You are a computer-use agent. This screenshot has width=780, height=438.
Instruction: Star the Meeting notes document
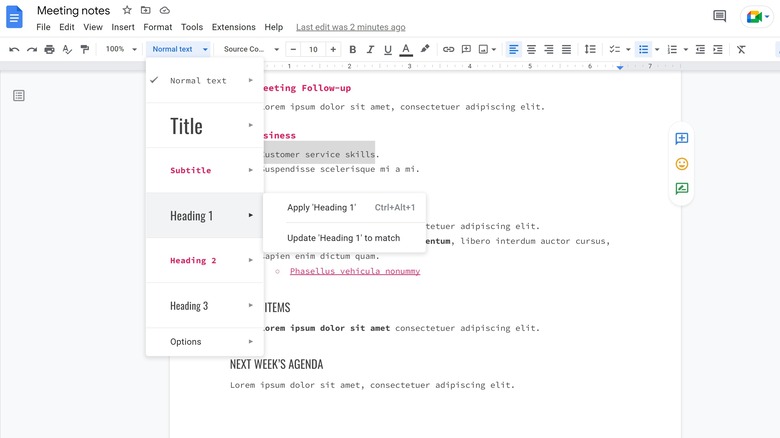coord(127,10)
